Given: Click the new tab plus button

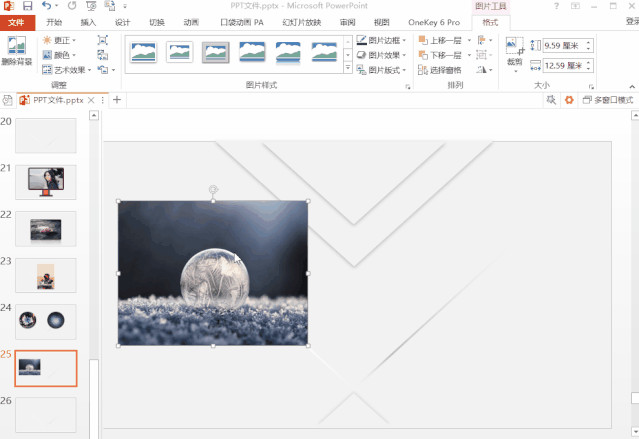Looking at the screenshot, I should 117,100.
